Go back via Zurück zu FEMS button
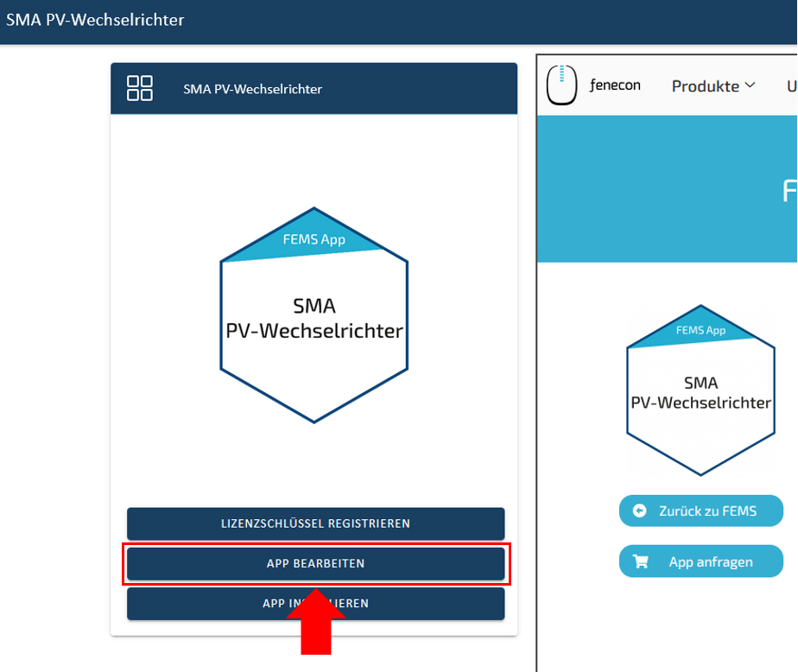 pos(700,510)
